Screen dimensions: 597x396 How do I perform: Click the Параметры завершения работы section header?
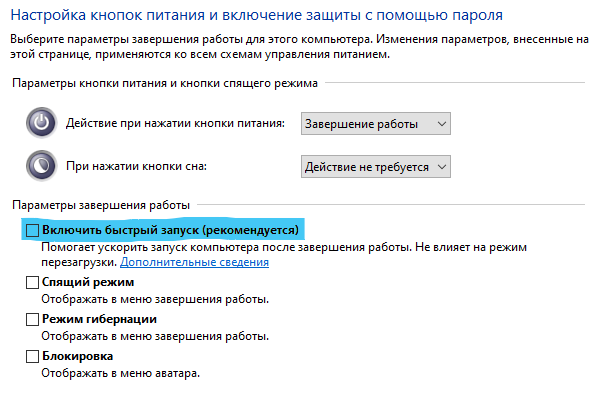pyautogui.click(x=101, y=205)
